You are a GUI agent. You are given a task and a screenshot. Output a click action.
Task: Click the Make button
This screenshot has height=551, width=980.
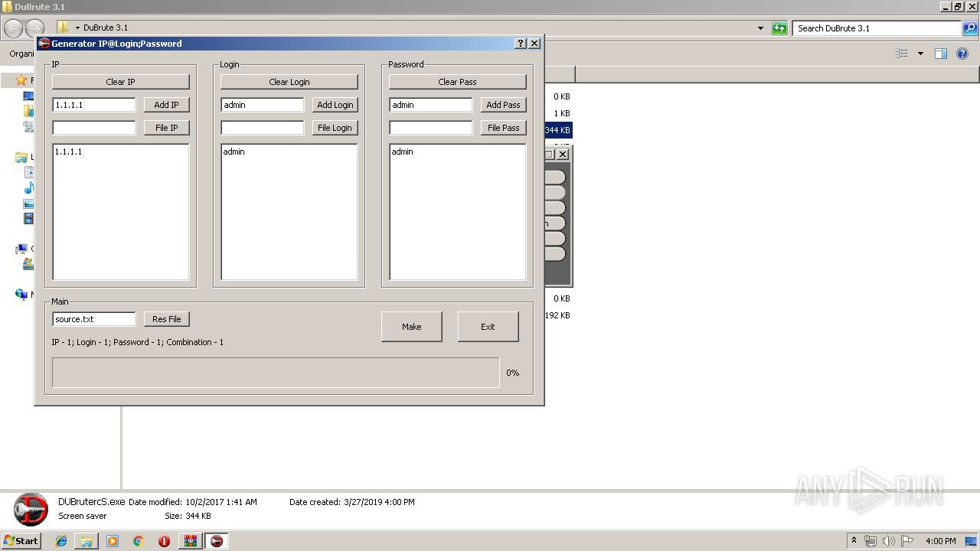[412, 327]
